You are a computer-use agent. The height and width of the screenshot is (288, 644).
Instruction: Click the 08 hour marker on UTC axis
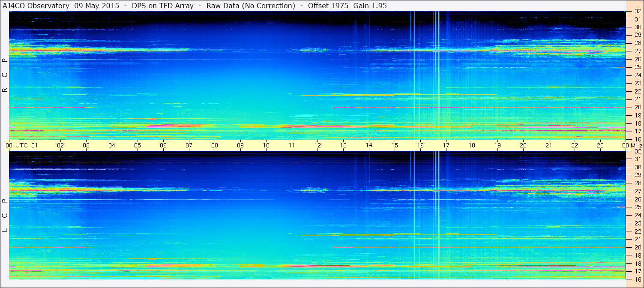[215, 145]
